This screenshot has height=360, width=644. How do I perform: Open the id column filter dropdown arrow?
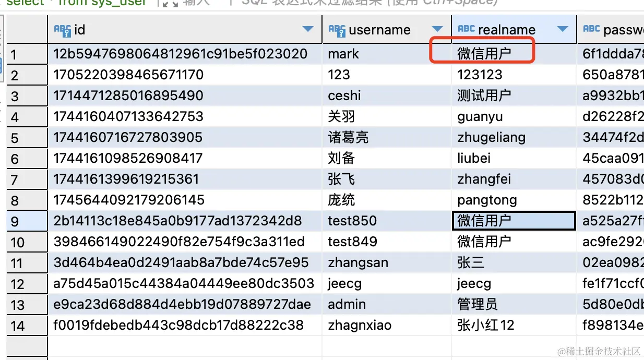308,30
